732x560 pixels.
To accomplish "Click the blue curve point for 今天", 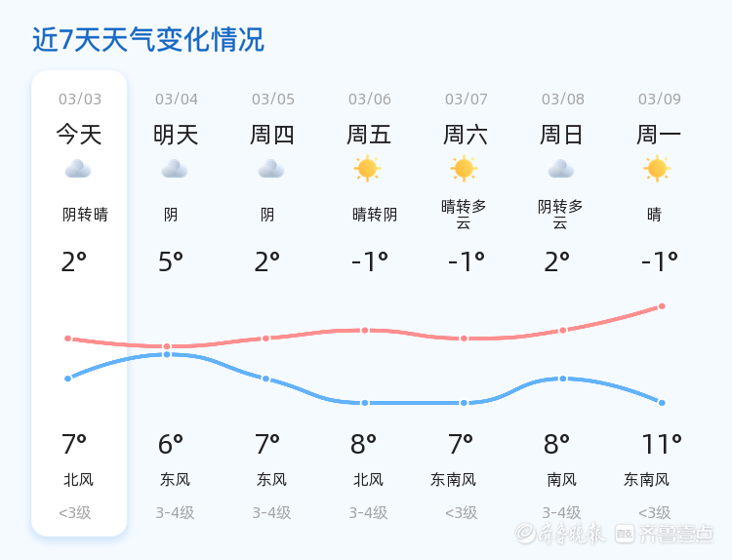I will 68,379.
